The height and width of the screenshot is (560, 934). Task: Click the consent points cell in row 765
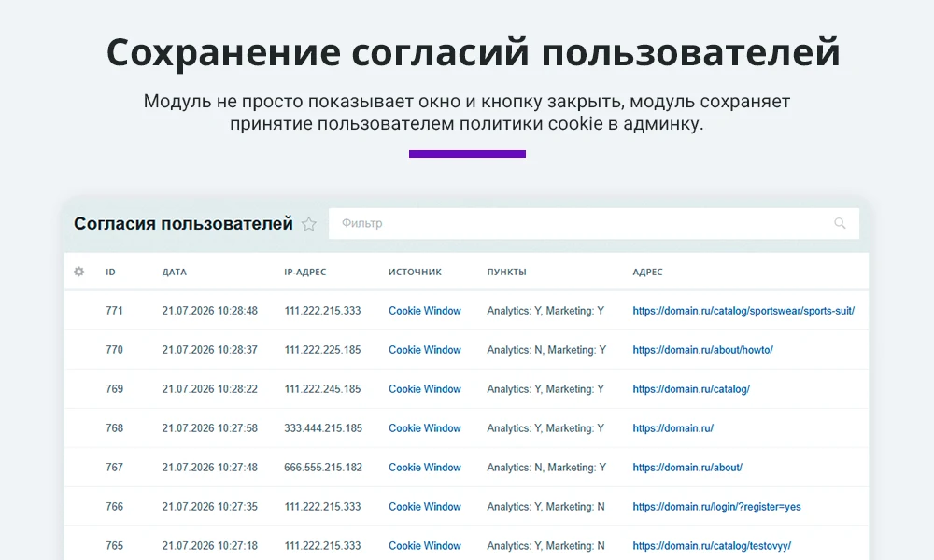[545, 546]
